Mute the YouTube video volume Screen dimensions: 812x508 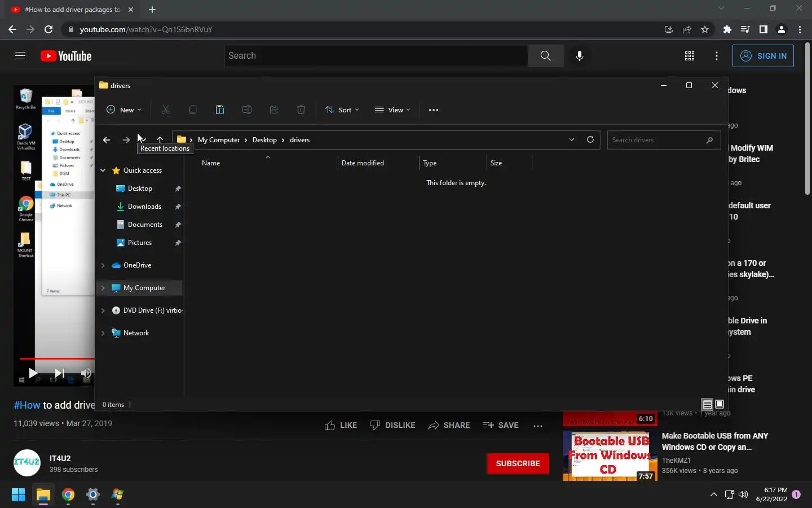tap(86, 373)
